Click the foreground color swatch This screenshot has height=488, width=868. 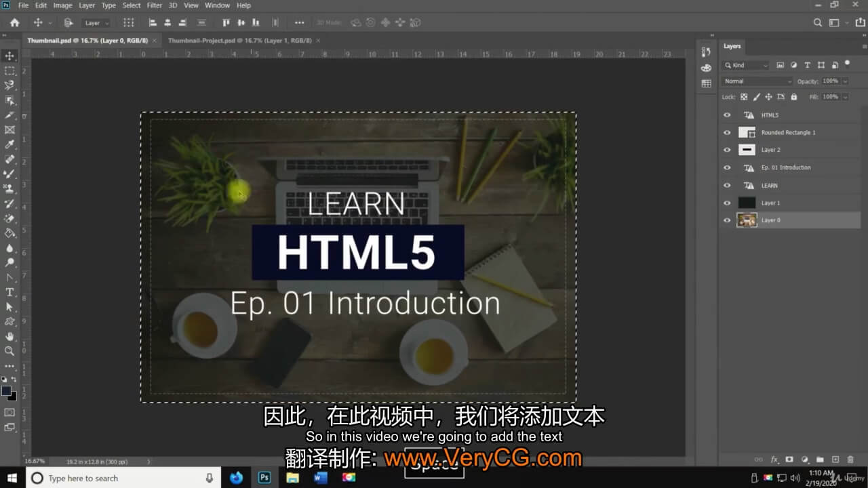[x=7, y=391]
